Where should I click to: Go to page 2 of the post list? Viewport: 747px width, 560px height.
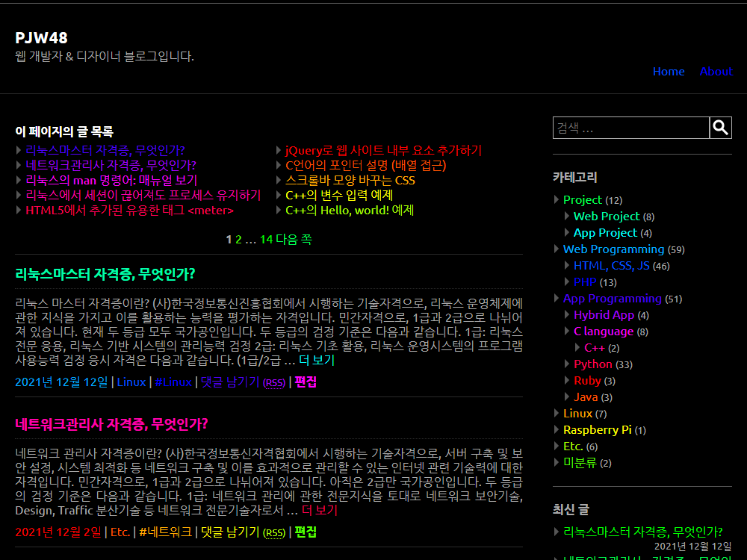(x=238, y=240)
